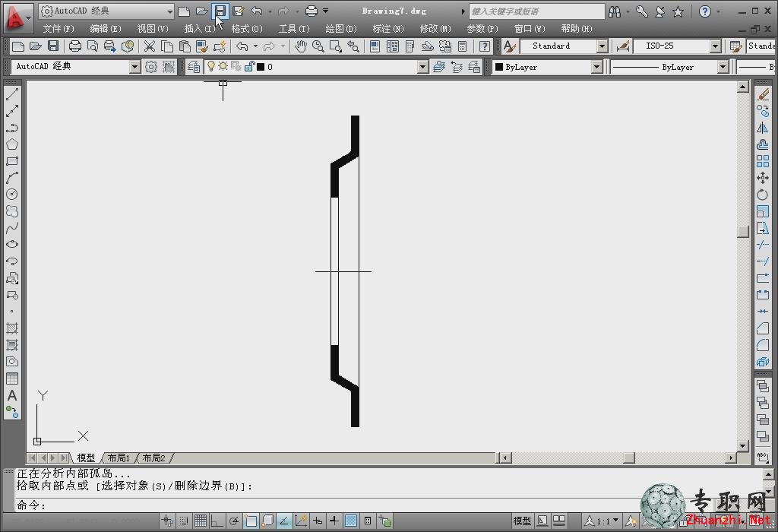Image resolution: width=778 pixels, height=532 pixels.
Task: Select the Table tool
Action: [12, 378]
